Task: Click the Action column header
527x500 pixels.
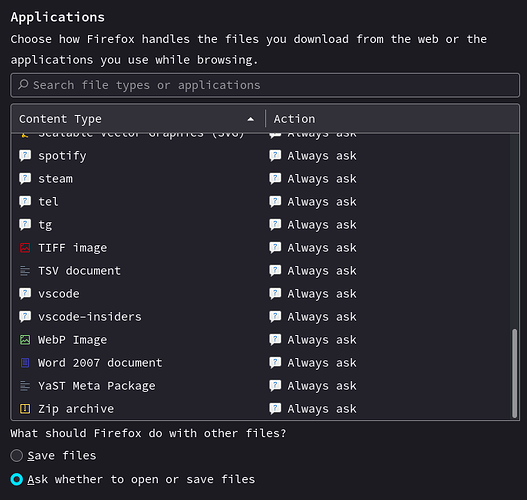Action: coord(392,119)
